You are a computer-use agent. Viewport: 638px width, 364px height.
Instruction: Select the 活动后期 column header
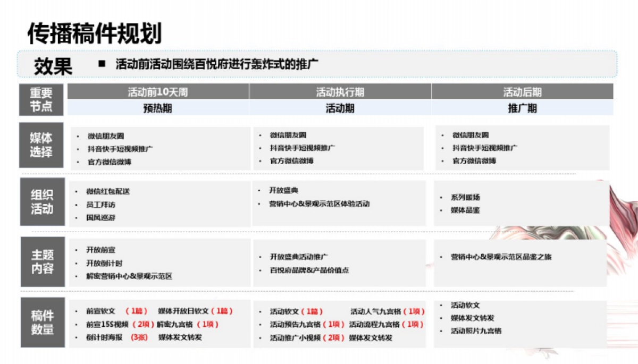pos(522,92)
